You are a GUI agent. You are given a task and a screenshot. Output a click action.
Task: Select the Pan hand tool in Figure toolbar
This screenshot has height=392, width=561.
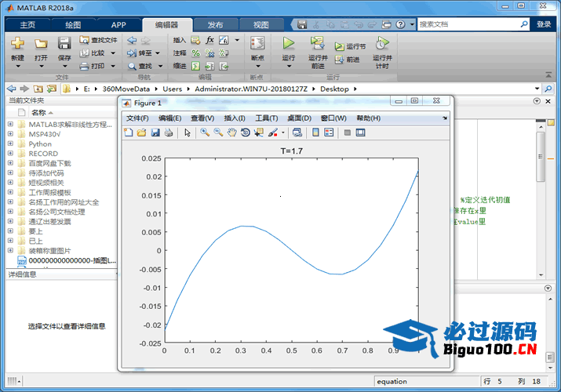tap(231, 132)
